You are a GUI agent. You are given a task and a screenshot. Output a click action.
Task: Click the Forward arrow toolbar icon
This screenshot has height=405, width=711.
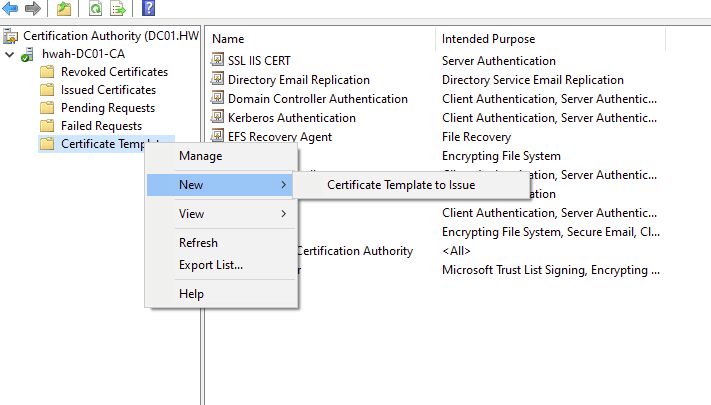33,9
